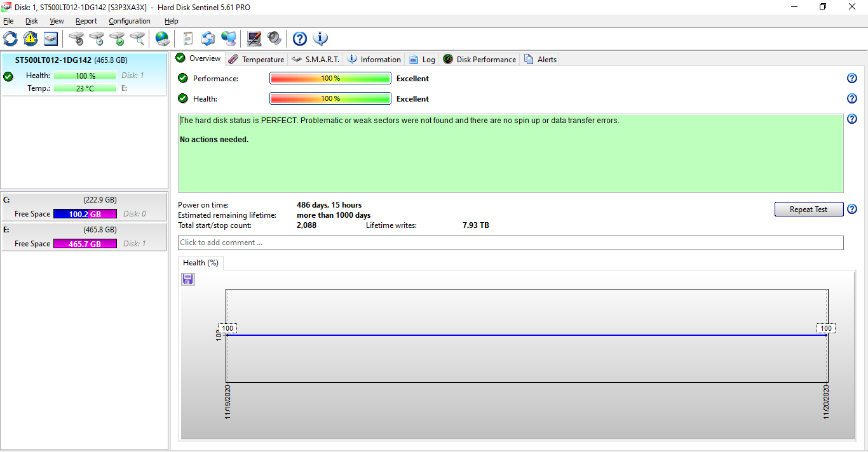The image size is (868, 452).
Task: Open the notepad report toolbar icon
Action: [x=187, y=39]
